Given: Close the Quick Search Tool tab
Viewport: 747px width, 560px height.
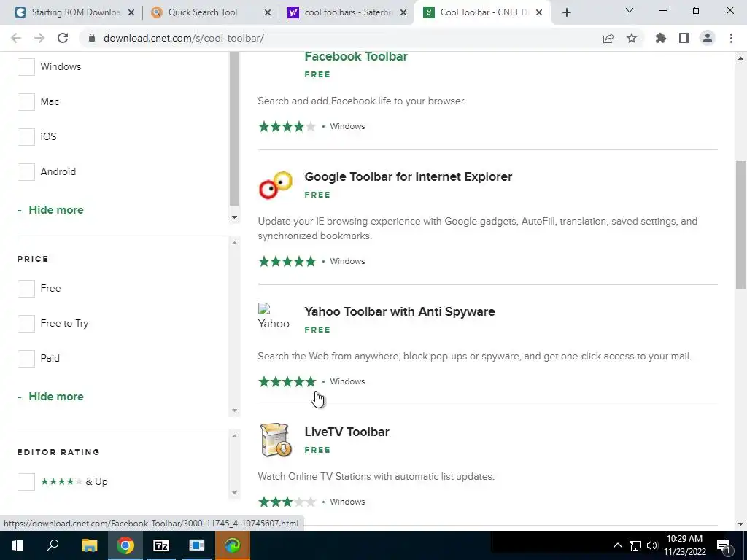Looking at the screenshot, I should 268,13.
